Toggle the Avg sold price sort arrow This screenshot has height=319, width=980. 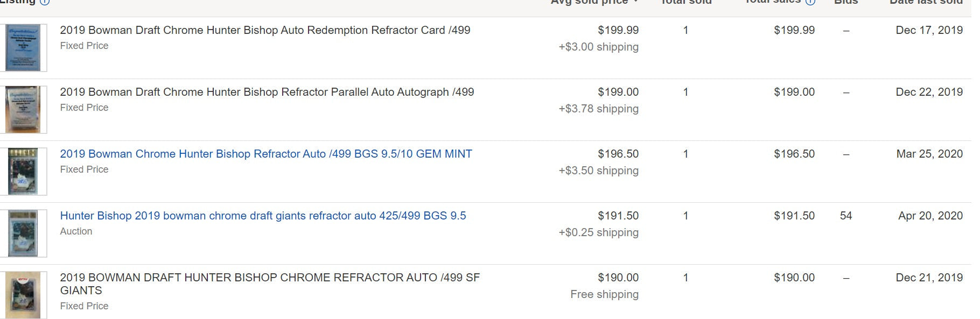(x=636, y=2)
